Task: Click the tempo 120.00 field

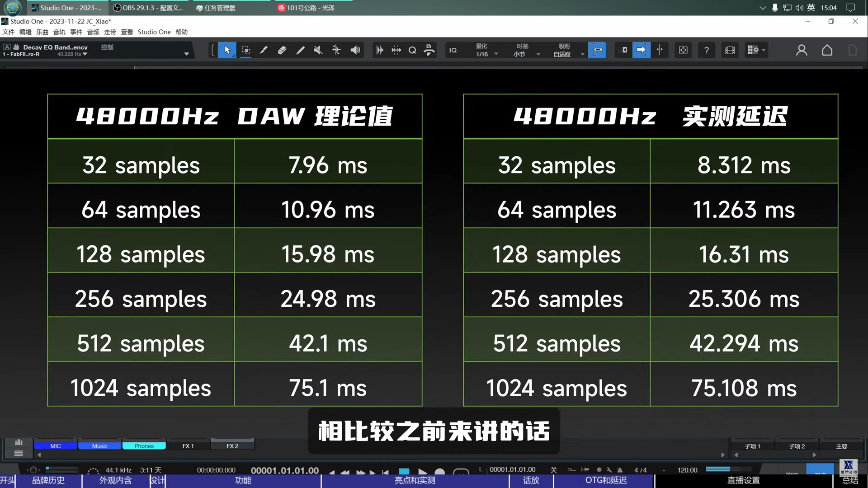Action: click(687, 470)
